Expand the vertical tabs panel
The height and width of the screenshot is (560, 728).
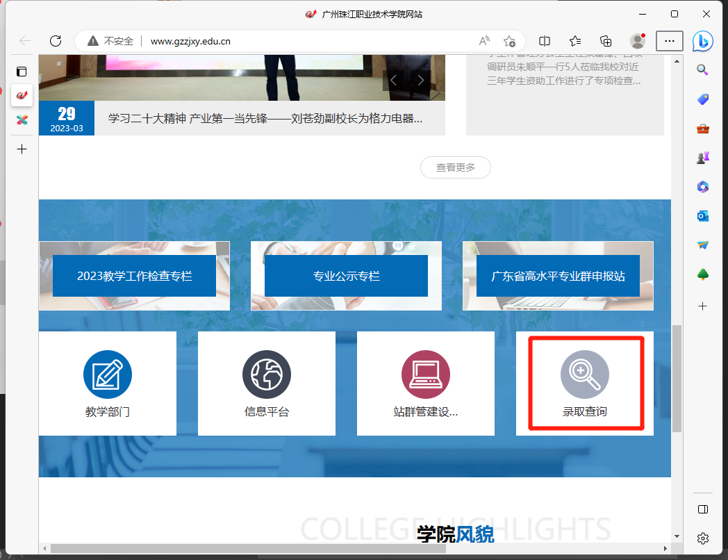[22, 72]
